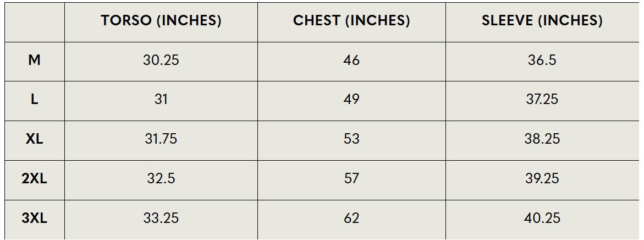Select the 2XL size row label
This screenshot has height=240, width=644.
34,178
